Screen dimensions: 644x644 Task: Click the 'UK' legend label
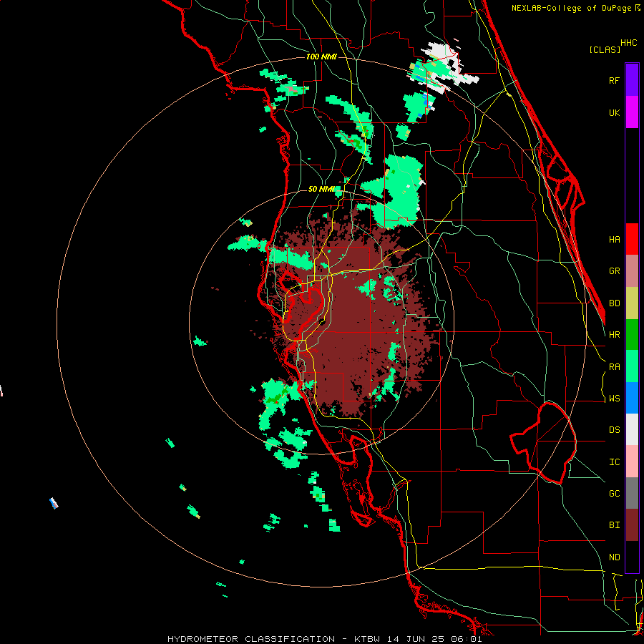click(614, 112)
